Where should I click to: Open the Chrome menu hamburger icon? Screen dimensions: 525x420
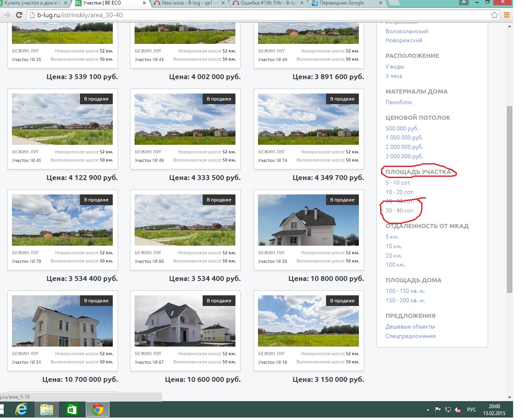pos(507,15)
